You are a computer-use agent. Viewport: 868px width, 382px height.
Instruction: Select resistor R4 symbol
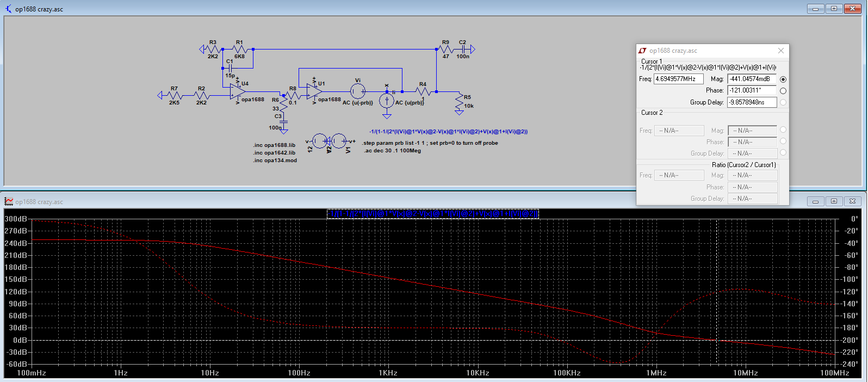pos(423,91)
